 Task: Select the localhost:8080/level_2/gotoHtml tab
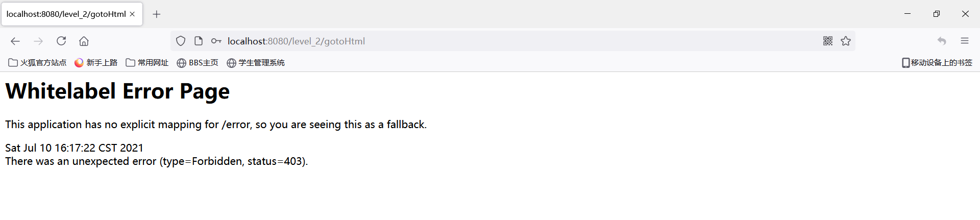point(66,14)
